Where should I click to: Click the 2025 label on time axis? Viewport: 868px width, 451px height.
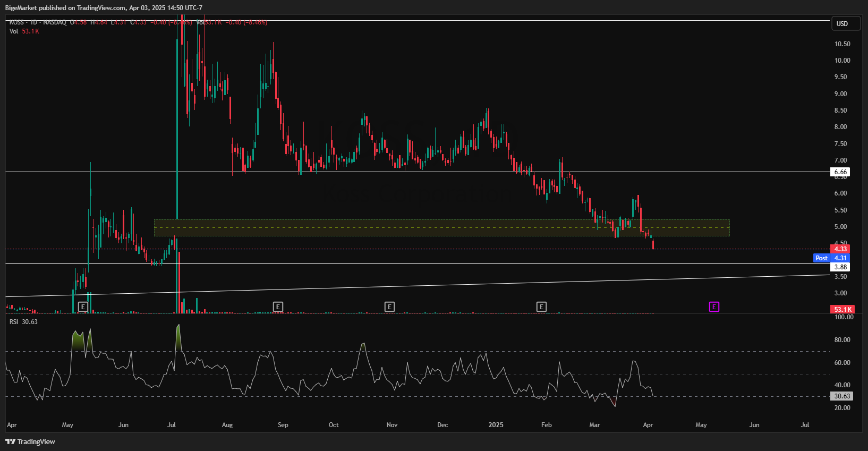(x=496, y=425)
